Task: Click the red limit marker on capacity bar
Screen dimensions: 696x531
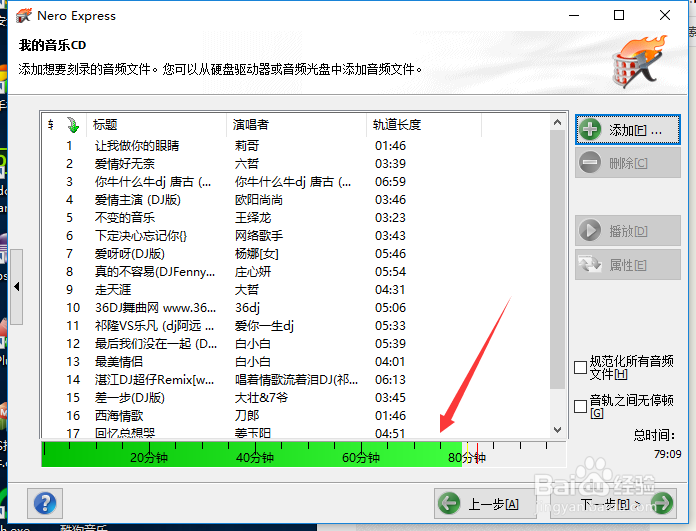Action: click(477, 454)
